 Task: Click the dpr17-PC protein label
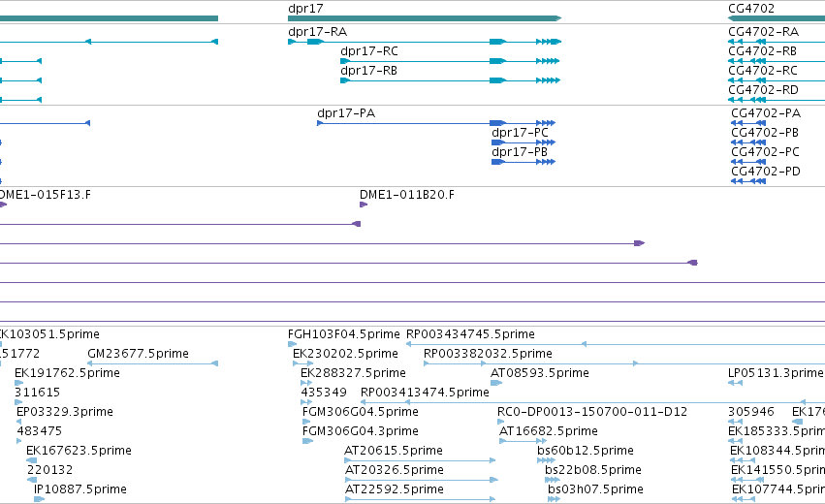[x=520, y=133]
